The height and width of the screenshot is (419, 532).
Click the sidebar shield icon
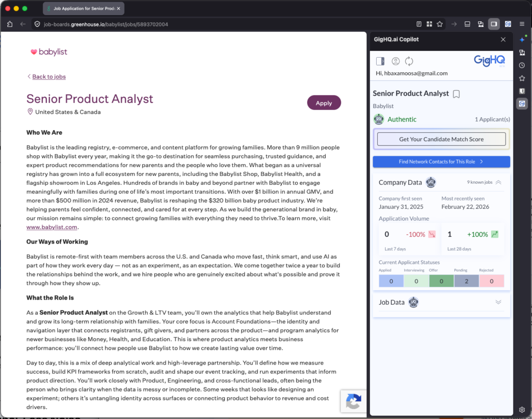[x=522, y=91]
